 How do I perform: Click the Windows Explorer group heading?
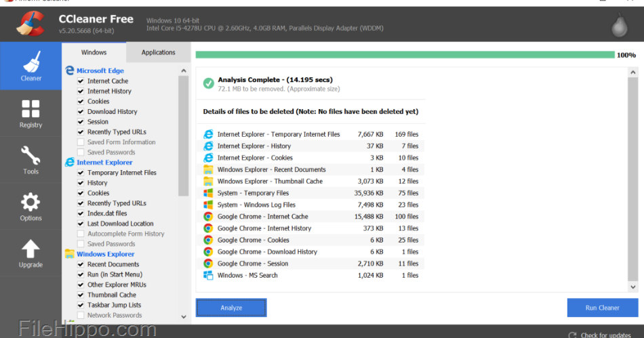click(106, 254)
